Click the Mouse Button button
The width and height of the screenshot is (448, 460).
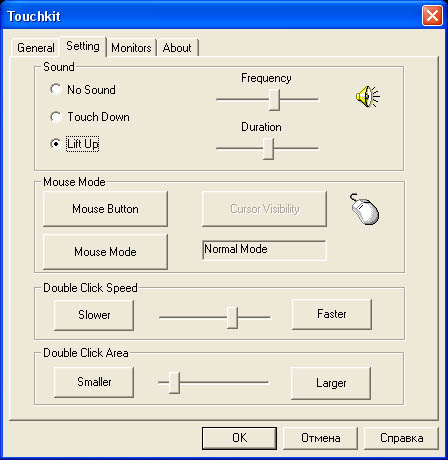point(105,209)
